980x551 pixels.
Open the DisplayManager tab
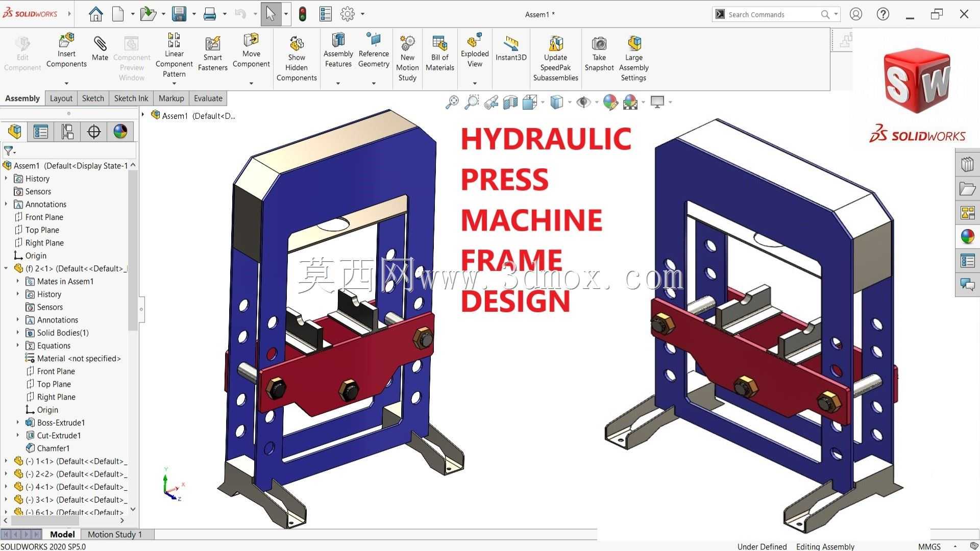(x=120, y=132)
